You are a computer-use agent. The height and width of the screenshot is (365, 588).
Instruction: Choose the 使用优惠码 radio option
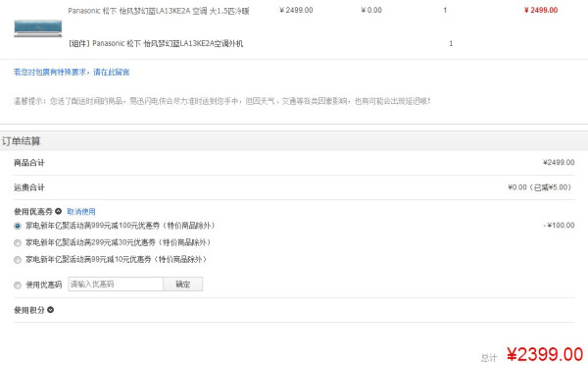click(x=18, y=285)
